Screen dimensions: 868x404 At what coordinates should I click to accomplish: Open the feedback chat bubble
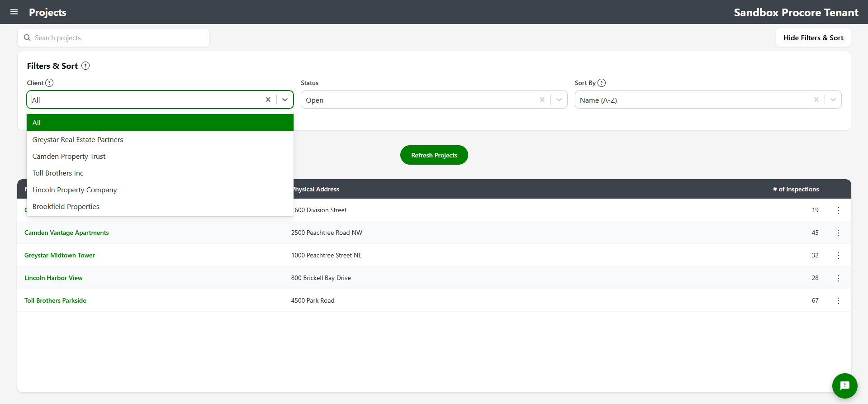tap(844, 385)
